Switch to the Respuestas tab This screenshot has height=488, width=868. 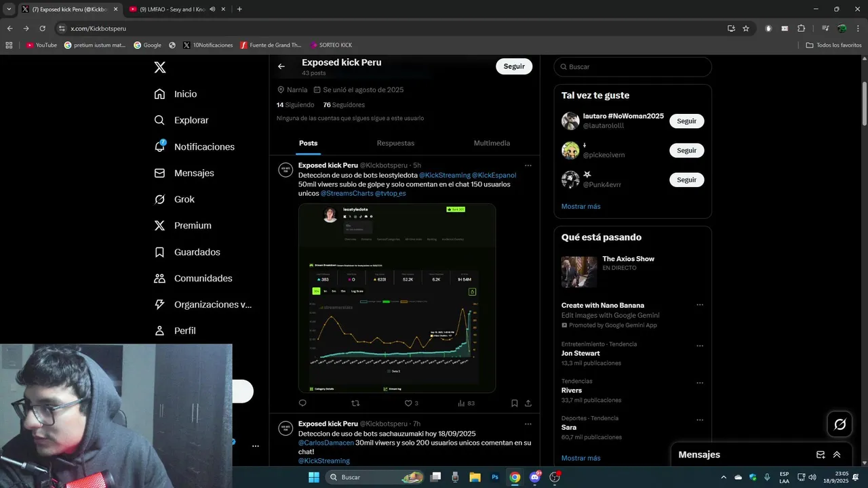pos(395,143)
